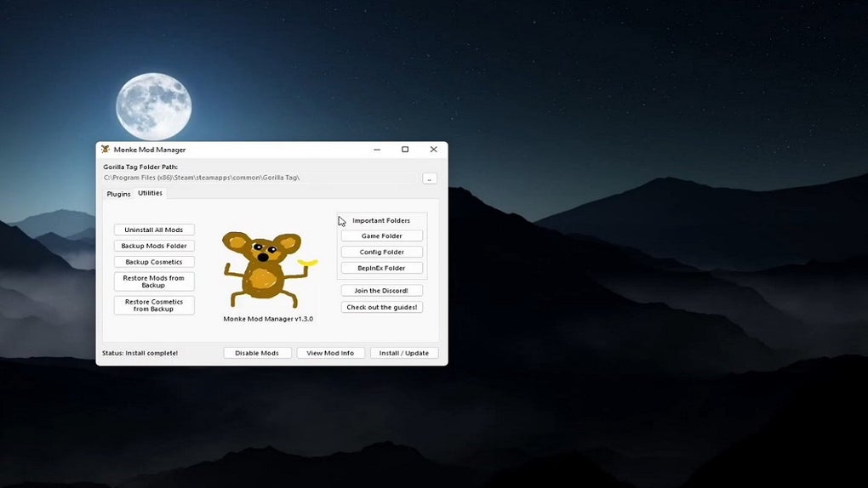Screen dimensions: 868x488
Task: Switch to the Plugins tab
Action: (x=118, y=194)
